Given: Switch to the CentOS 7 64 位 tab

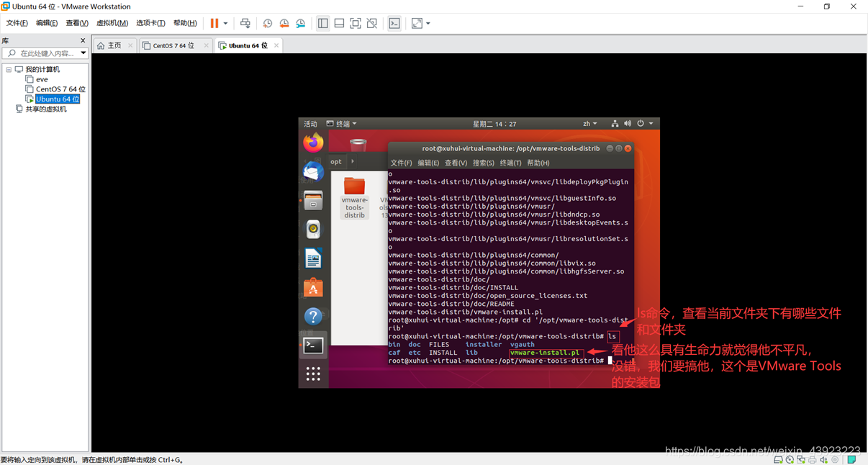Looking at the screenshot, I should pyautogui.click(x=173, y=45).
